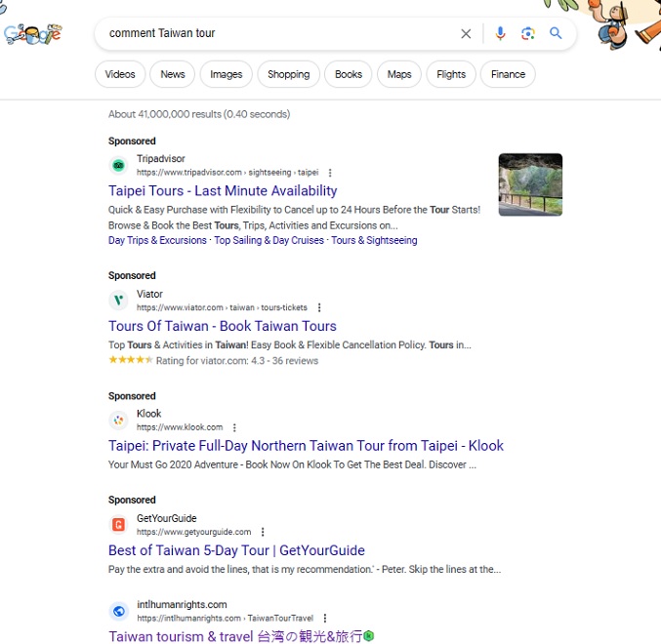
Task: Click Day Trips & Excursions sitelink
Action: pos(157,240)
